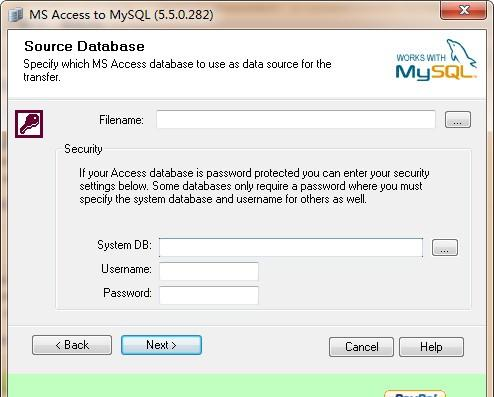The width and height of the screenshot is (494, 397).
Task: Browse for the System DB file
Action: tap(445, 248)
